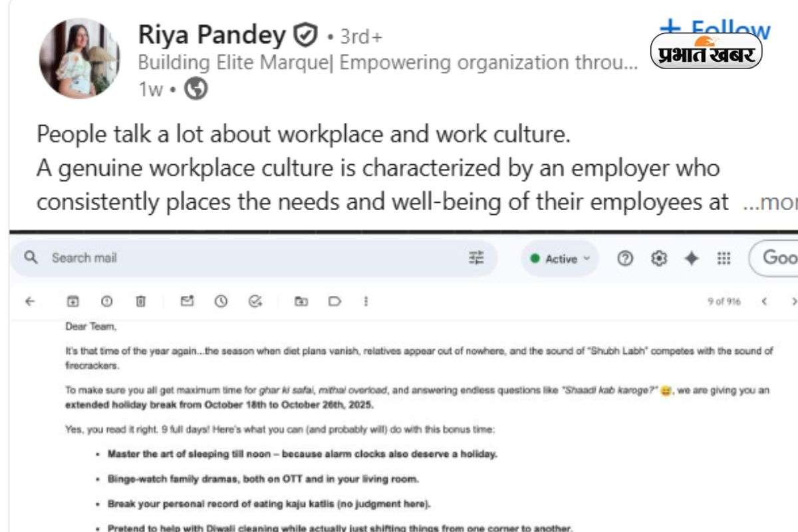Open Gemini with the sparkle icon

pos(692,259)
